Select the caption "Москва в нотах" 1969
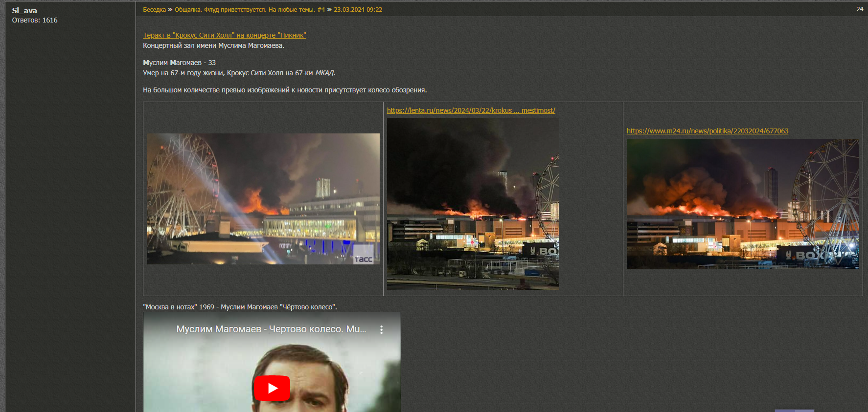This screenshot has height=412, width=868. click(240, 307)
